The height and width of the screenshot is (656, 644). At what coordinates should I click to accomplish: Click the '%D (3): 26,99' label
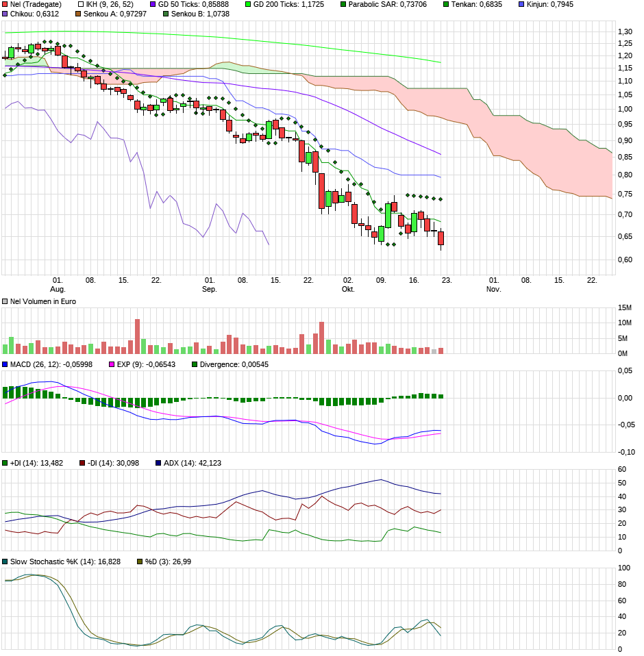(x=169, y=562)
